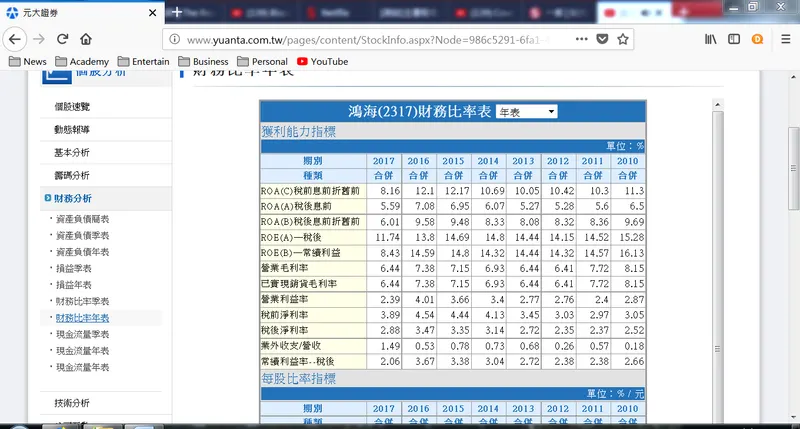Open 籌碼分析 sidebar section
The height and width of the screenshot is (429, 800).
(x=72, y=175)
